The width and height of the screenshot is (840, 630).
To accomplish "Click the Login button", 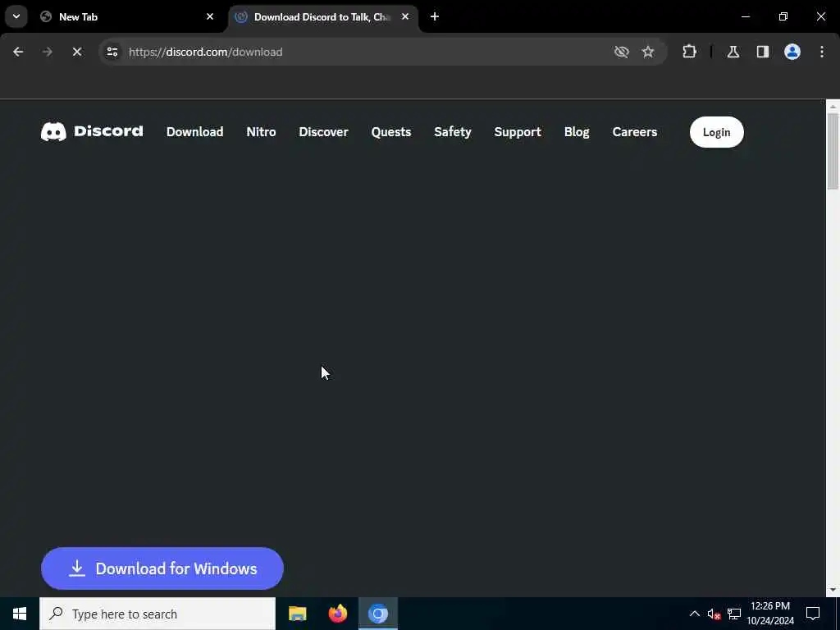I will tap(716, 132).
